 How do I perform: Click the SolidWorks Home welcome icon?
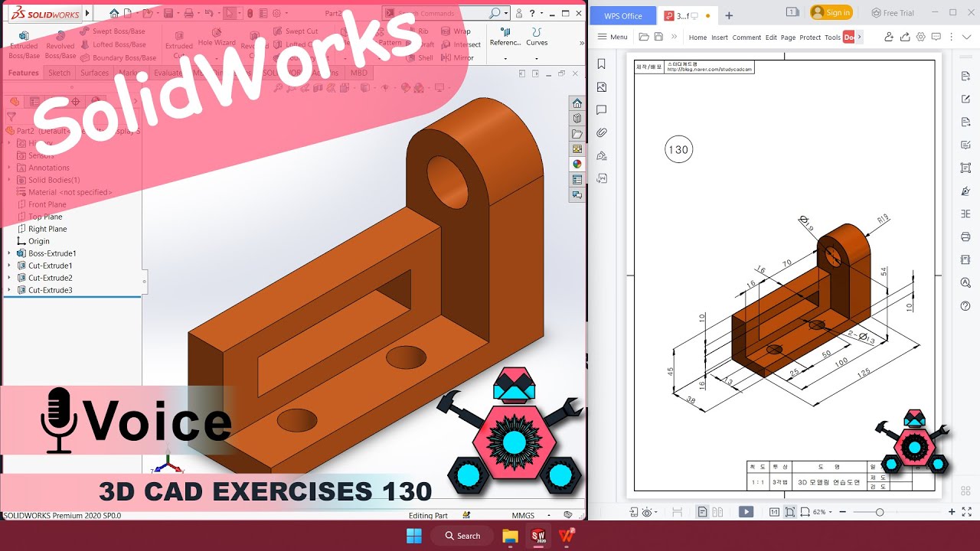click(x=114, y=13)
